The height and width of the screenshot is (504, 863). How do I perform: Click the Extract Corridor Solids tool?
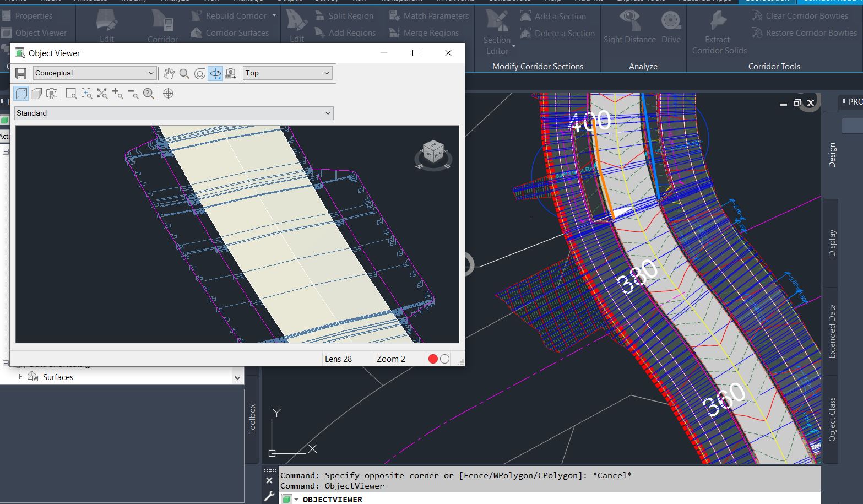coord(719,32)
